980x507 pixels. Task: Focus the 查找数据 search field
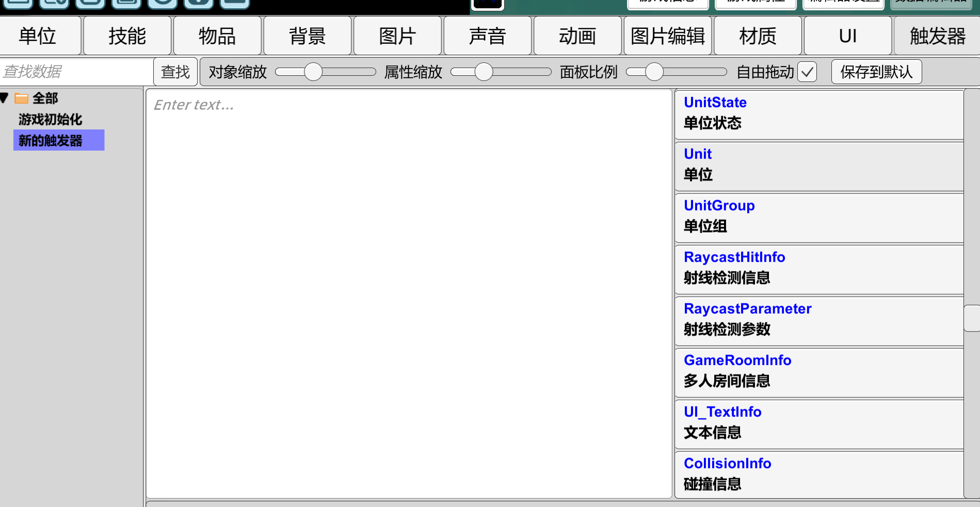point(76,72)
